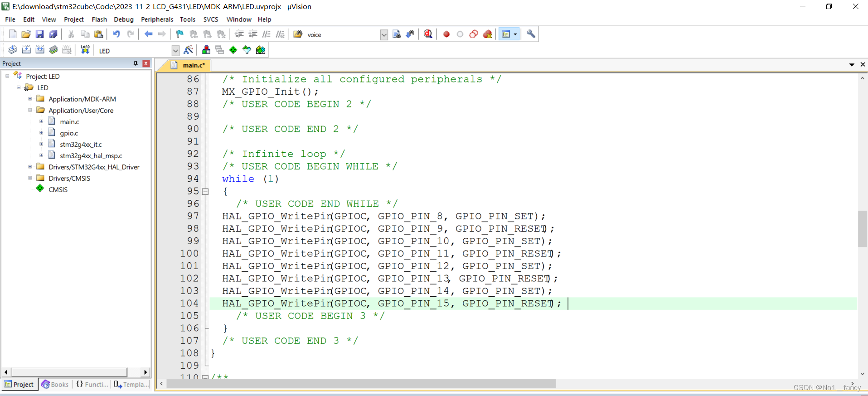868x396 pixels.
Task: Open the Project menu
Action: (74, 19)
